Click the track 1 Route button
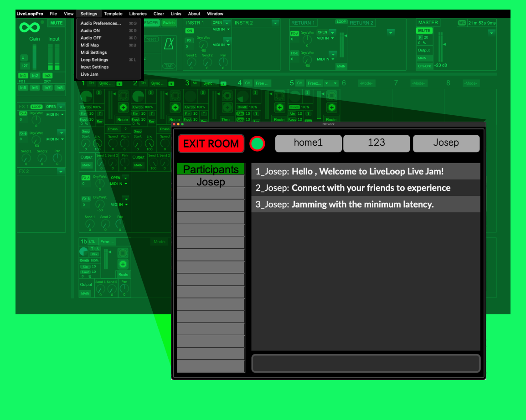This screenshot has height=420, width=526. [x=123, y=120]
